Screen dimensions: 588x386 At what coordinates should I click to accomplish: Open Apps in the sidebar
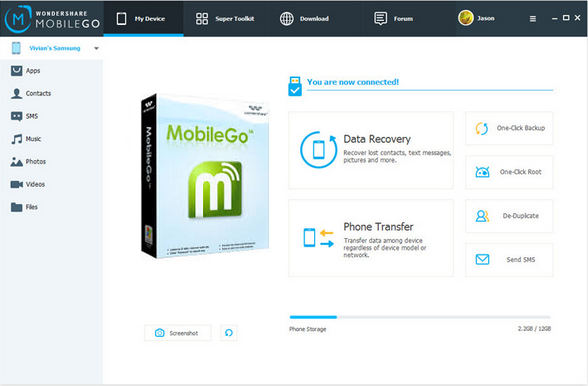coord(51,71)
